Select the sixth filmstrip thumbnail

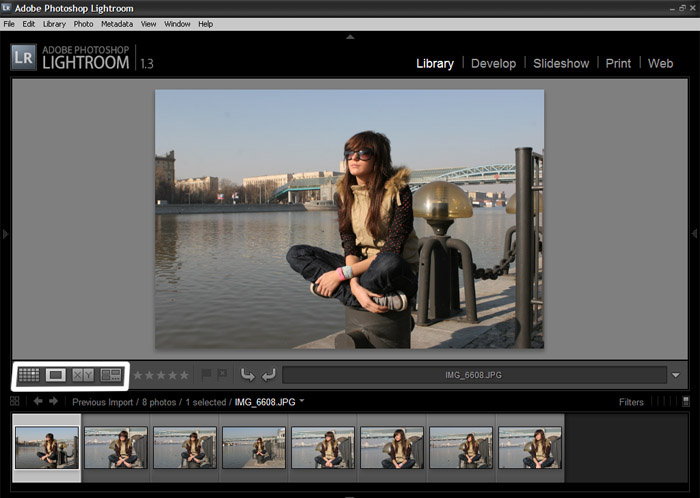coord(392,447)
